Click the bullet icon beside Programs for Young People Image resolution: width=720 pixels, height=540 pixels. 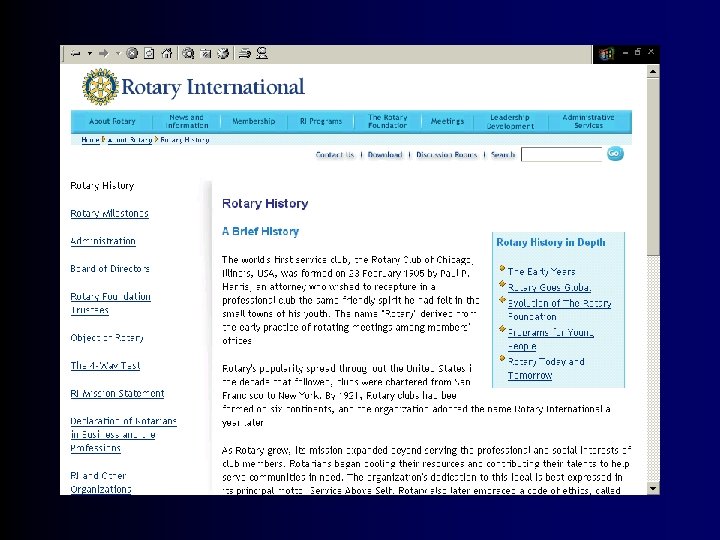[502, 329]
